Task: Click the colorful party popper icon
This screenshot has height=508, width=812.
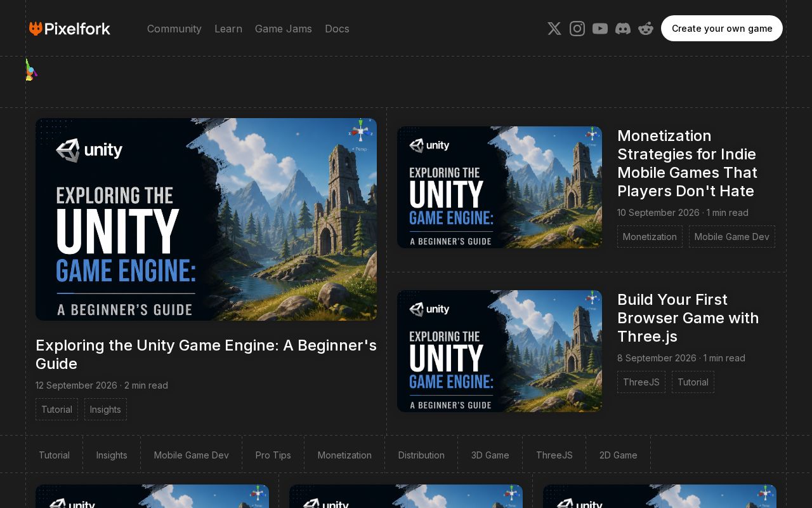Action: click(x=30, y=70)
